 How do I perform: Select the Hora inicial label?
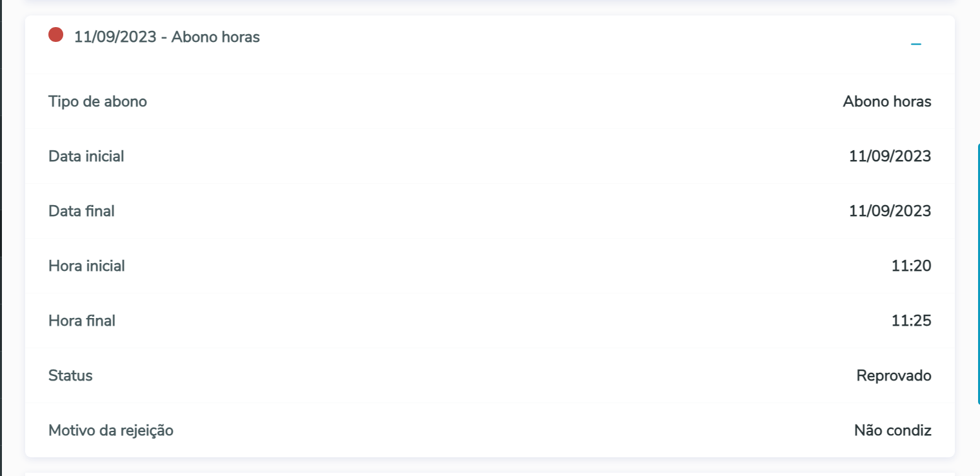[86, 266]
